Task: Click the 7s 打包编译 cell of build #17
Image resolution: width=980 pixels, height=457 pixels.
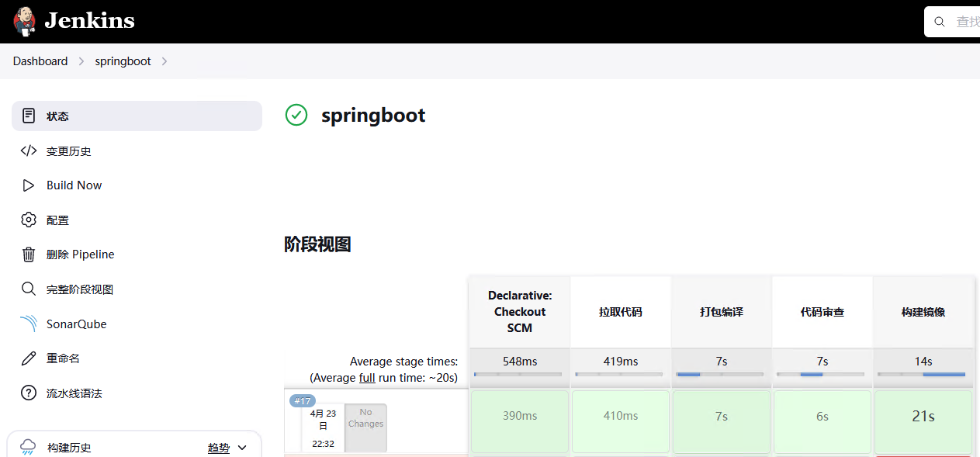Action: pos(722,421)
